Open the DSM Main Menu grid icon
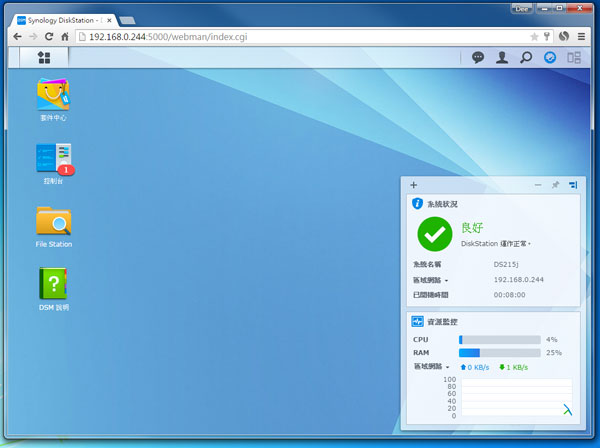The width and height of the screenshot is (600, 448). [x=44, y=58]
